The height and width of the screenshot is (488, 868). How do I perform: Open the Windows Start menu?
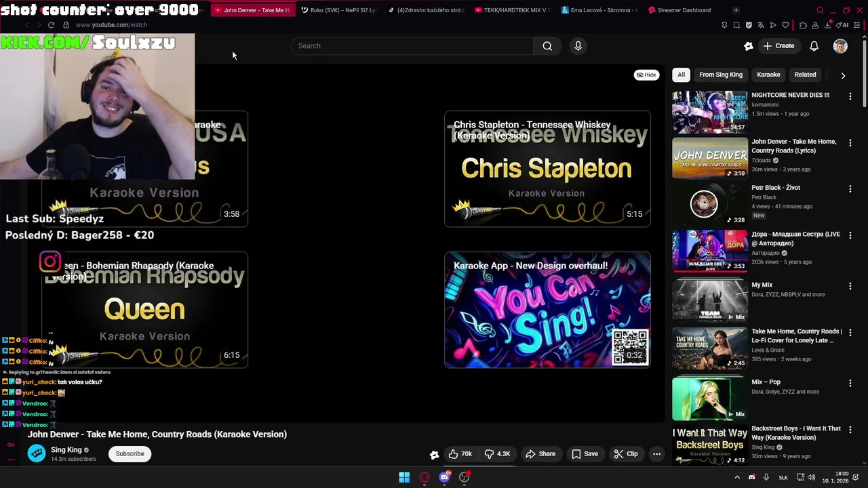pyautogui.click(x=404, y=477)
